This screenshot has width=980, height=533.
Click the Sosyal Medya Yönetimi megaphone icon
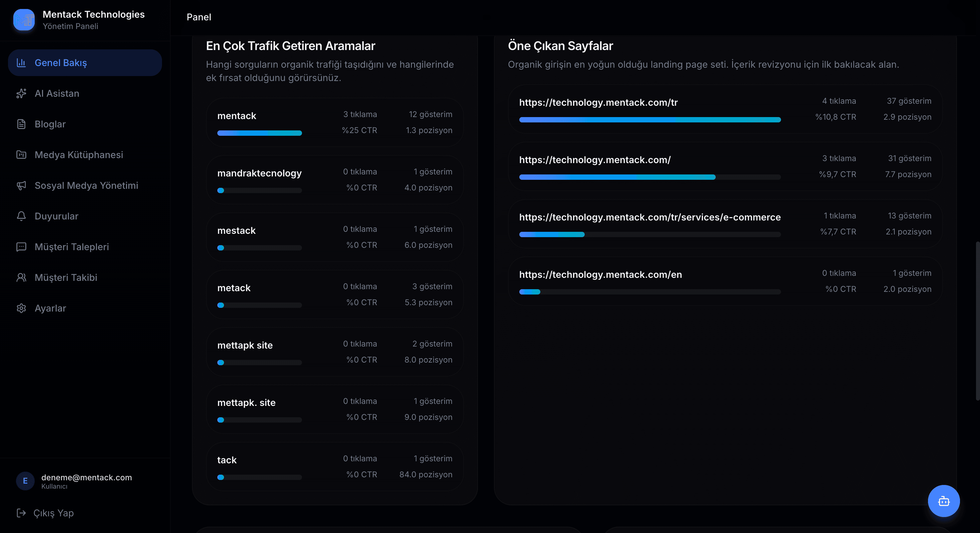point(21,186)
